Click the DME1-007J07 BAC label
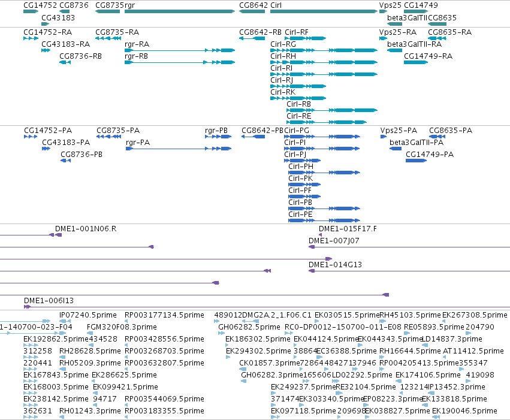The height and width of the screenshot is (420, 510). click(334, 241)
